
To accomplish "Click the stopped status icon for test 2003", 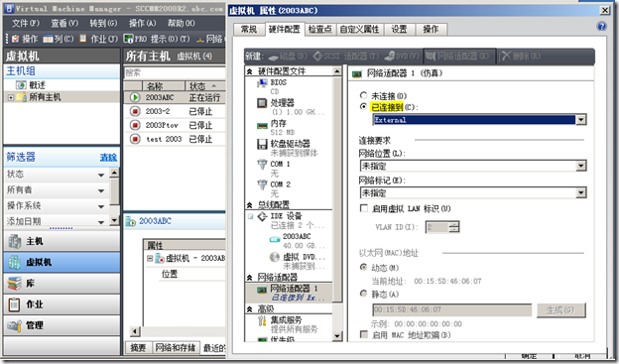I will (135, 139).
